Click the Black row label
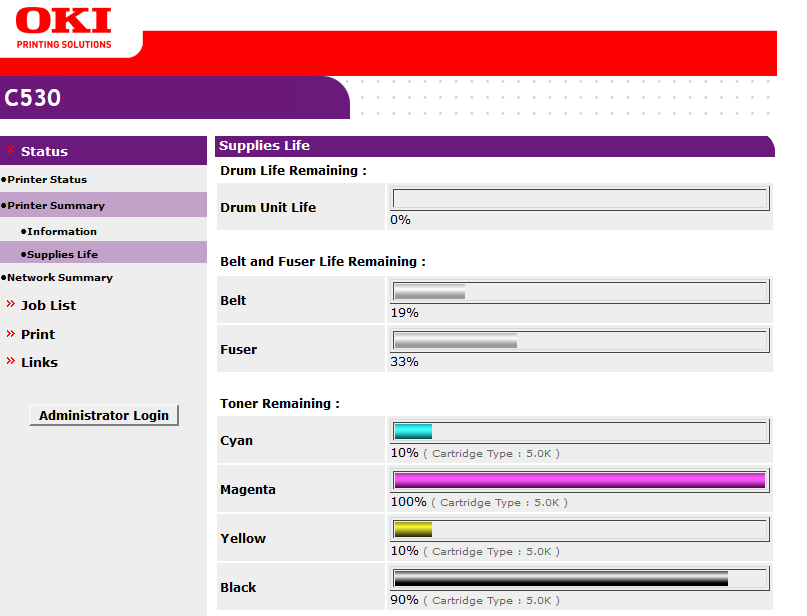 tap(238, 587)
